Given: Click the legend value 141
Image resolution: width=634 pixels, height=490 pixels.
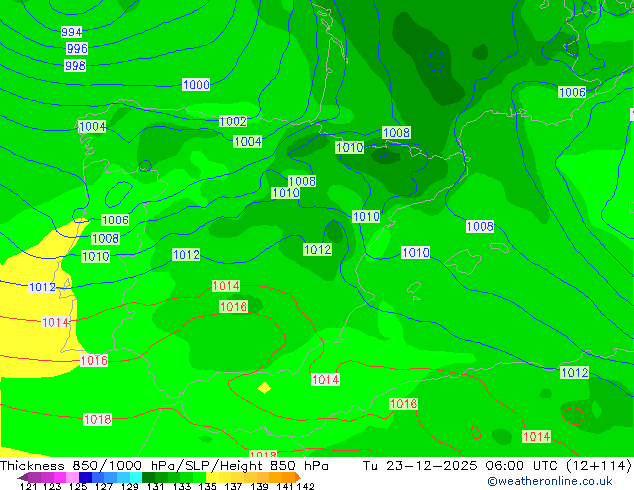Looking at the screenshot, I should 285,486.
